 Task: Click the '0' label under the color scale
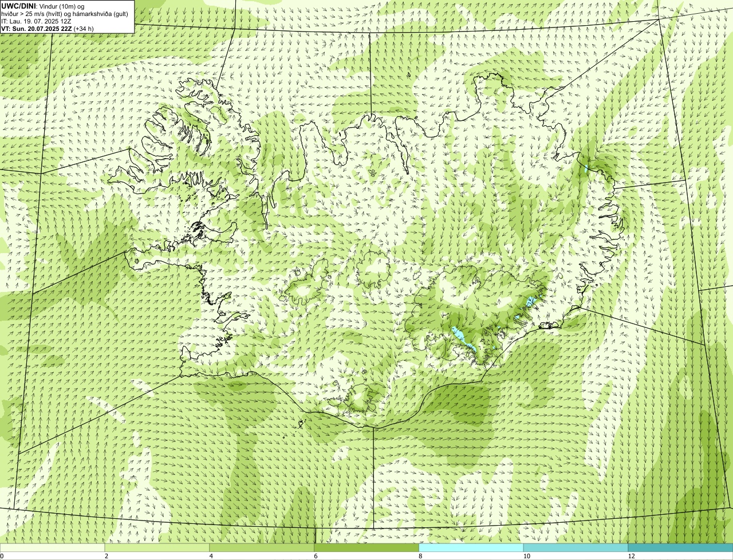pyautogui.click(x=2, y=556)
